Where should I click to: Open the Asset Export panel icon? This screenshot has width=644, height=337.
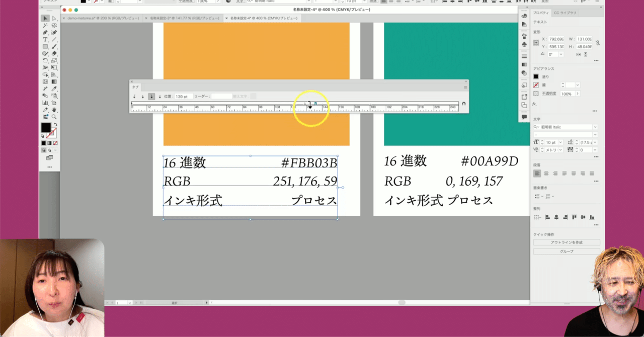(524, 97)
